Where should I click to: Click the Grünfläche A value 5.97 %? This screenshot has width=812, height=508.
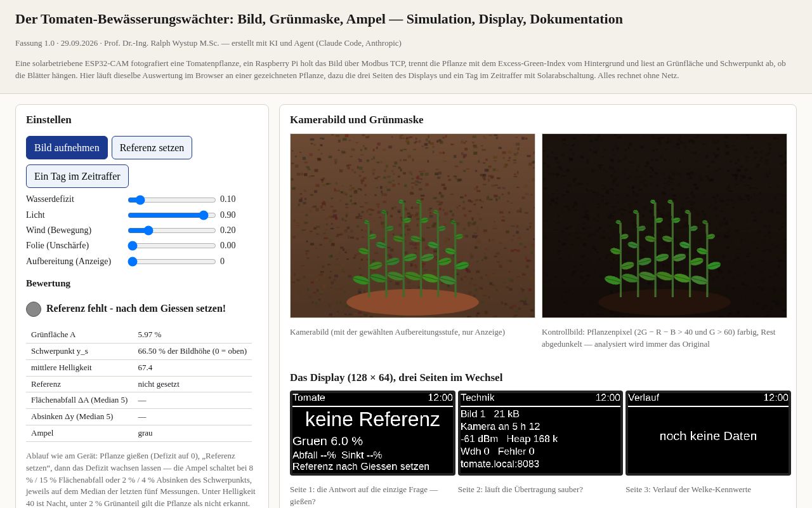coord(150,335)
